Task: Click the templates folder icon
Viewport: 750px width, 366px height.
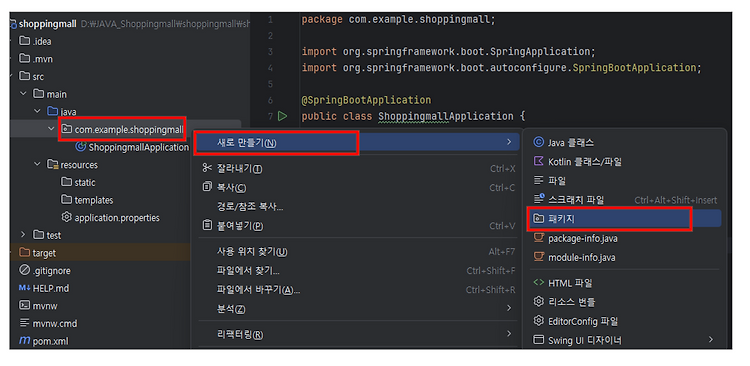Action: pos(67,200)
